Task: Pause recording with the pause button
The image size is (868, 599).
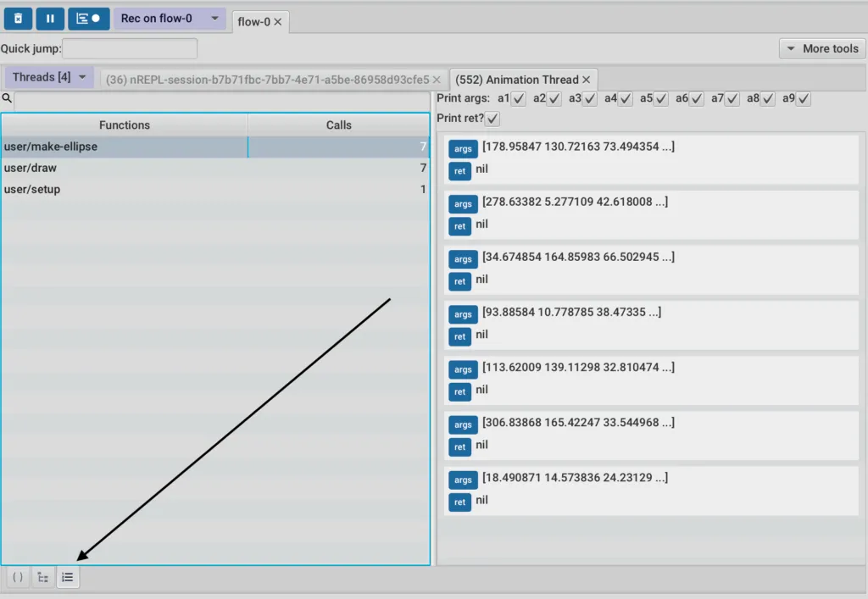Action: tap(50, 19)
